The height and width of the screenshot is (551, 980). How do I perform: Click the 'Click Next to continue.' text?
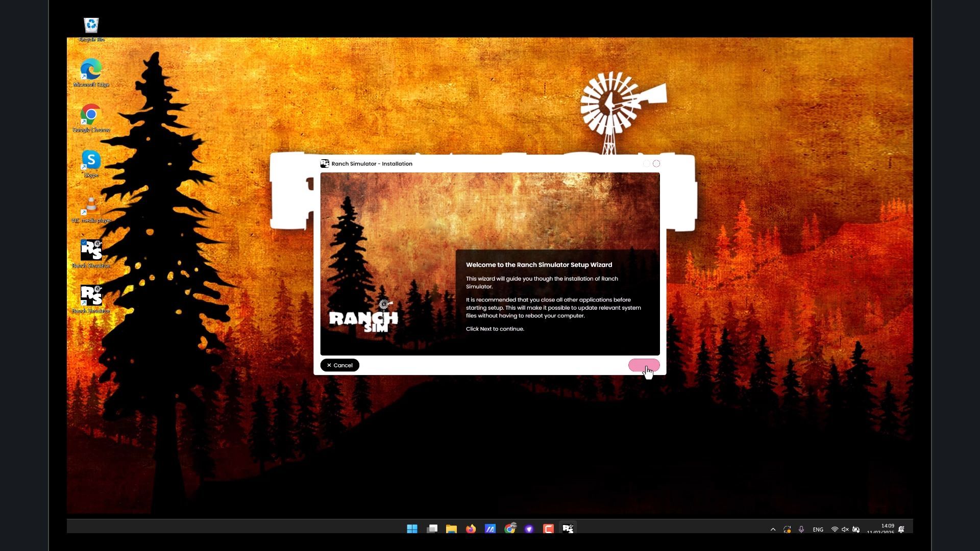point(495,329)
